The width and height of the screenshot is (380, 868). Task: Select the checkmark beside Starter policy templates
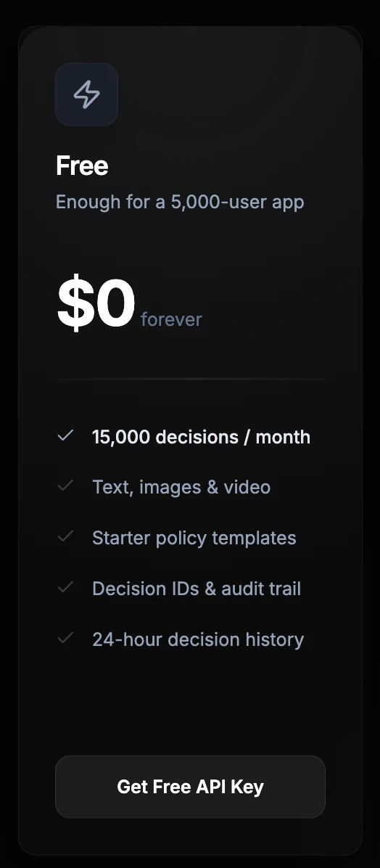click(65, 537)
